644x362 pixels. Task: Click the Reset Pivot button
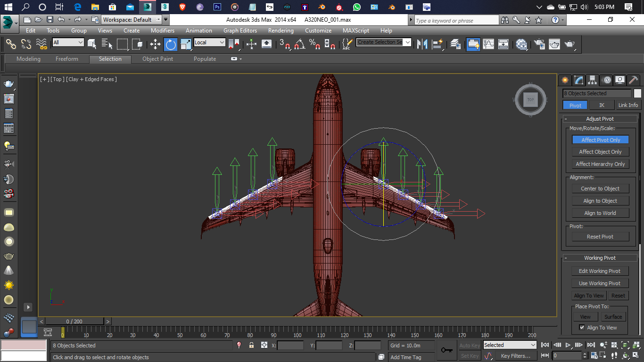600,237
